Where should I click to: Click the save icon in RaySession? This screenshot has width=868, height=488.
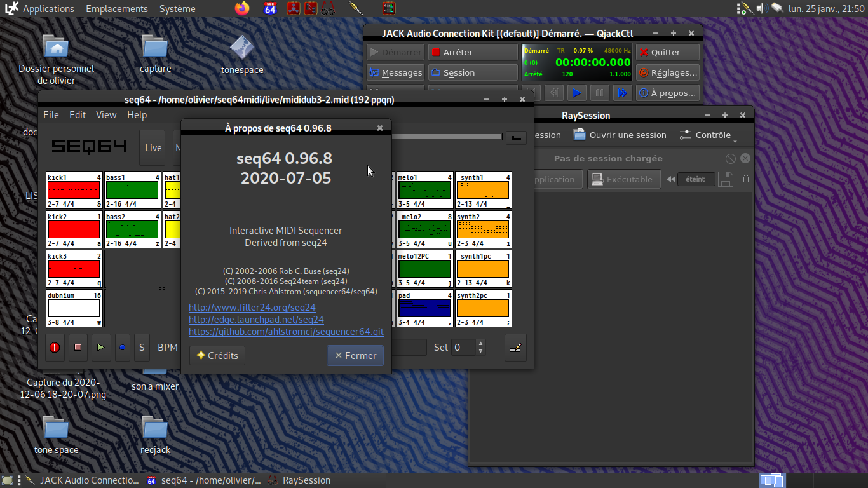726,179
